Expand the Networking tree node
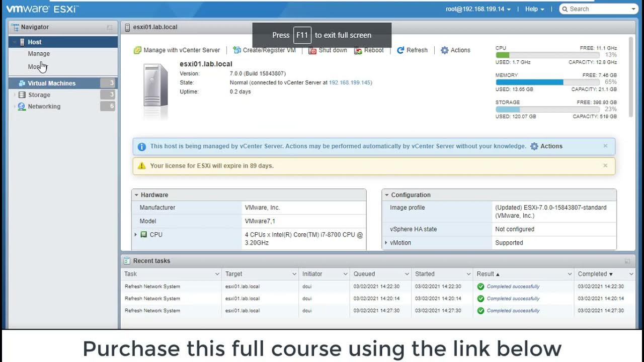The height and width of the screenshot is (362, 644). click(15, 107)
